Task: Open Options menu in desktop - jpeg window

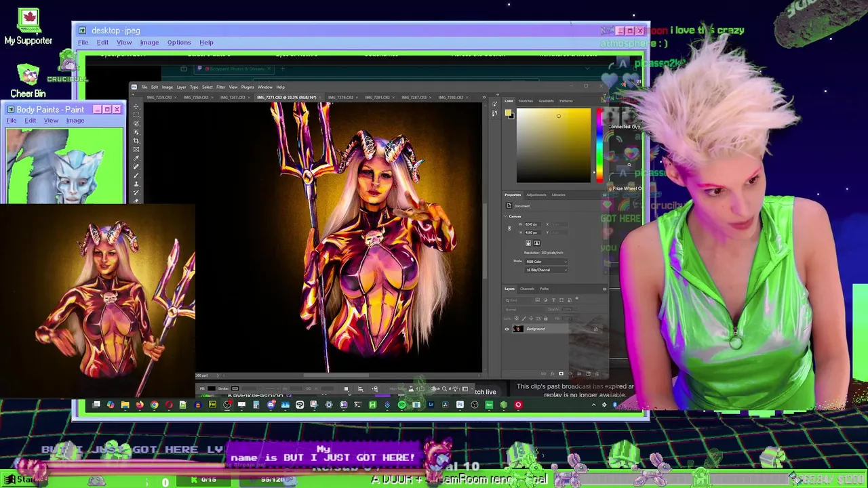Action: coord(179,42)
